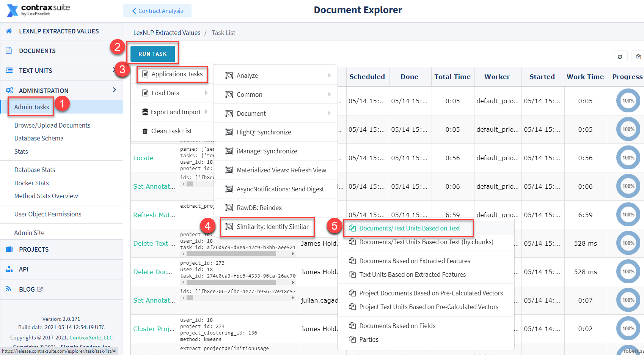This screenshot has width=644, height=355.
Task: Click the icon next to Analyze submenu
Action: pyautogui.click(x=229, y=76)
